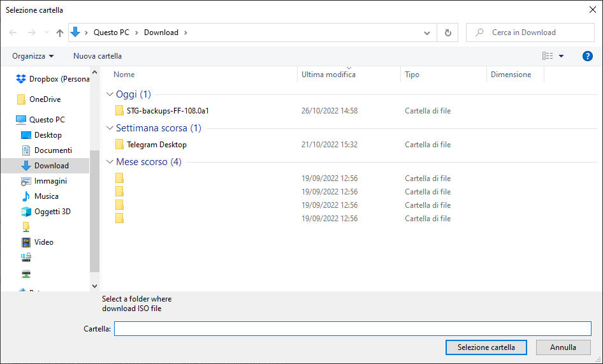The image size is (603, 364).
Task: Close the Selezione cartella dialog
Action: pos(593,10)
